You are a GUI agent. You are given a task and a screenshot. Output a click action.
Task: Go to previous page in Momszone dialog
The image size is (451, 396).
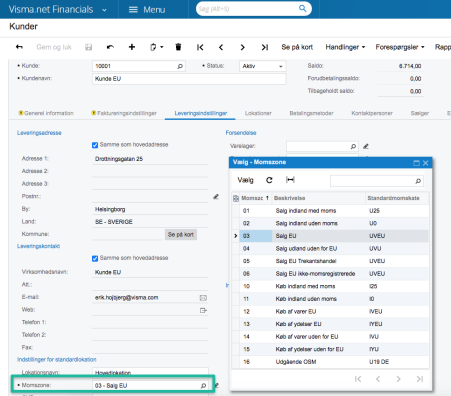pyautogui.click(x=378, y=379)
